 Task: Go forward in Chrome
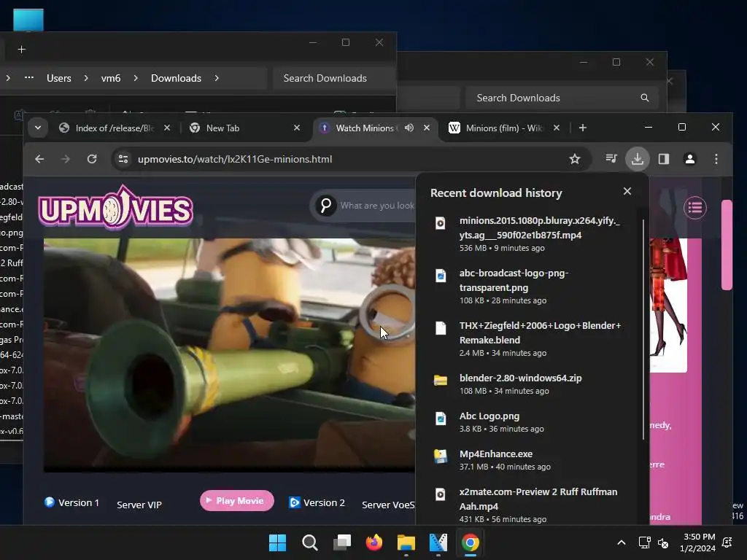click(66, 159)
